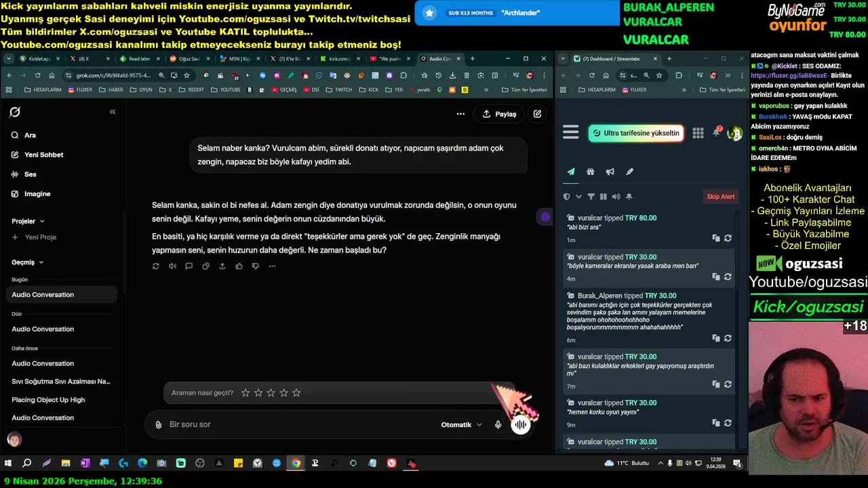Start a Yeni Sohbet in Grok

37,155
